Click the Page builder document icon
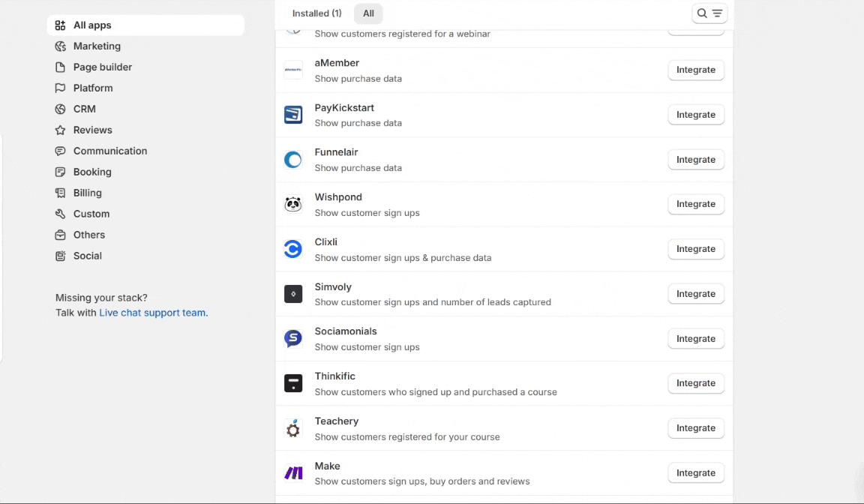This screenshot has height=504, width=864. pos(60,67)
